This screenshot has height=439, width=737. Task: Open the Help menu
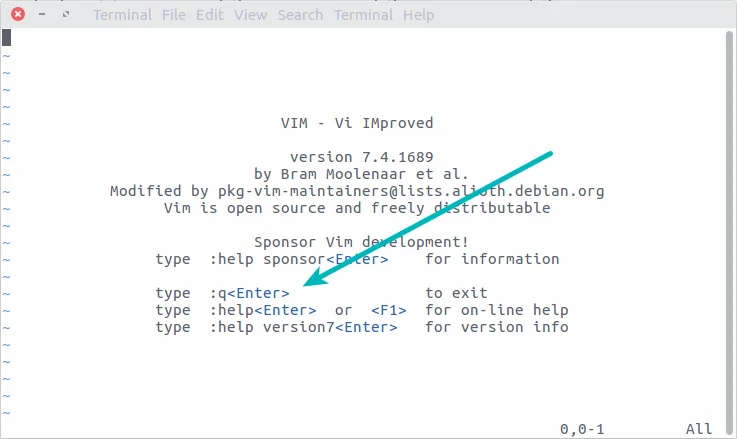coord(418,15)
